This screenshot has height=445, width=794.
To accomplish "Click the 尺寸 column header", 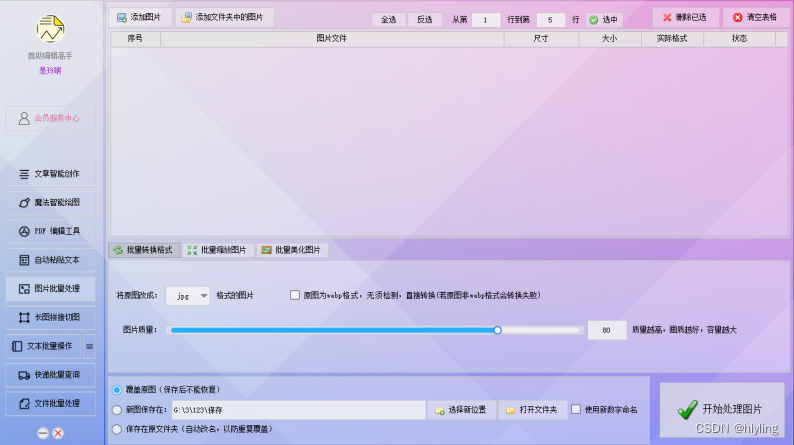I will [541, 38].
